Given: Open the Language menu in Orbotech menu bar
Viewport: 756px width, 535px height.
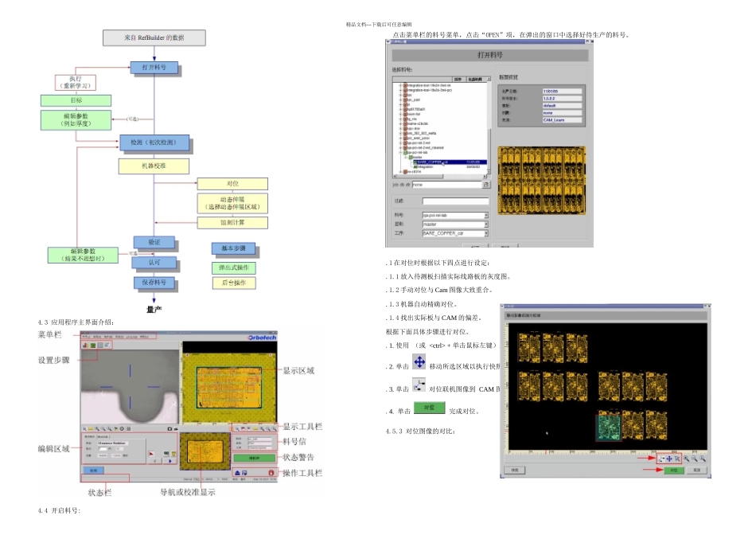Looking at the screenshot, I should pyautogui.click(x=131, y=337).
